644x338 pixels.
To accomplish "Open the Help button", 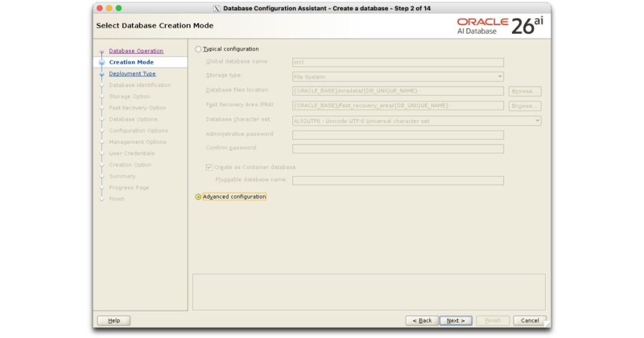I will pos(114,320).
